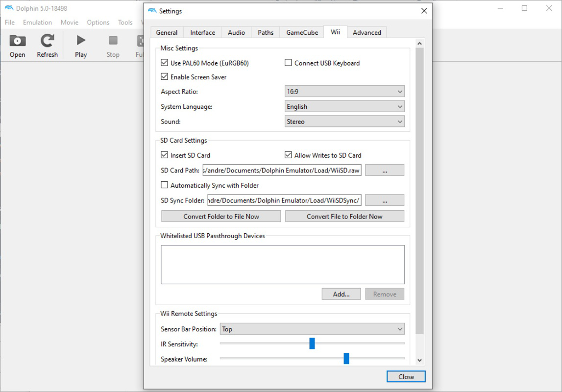Viewport: 562px width, 392px height.
Task: Click the Open toolbar icon
Action: (17, 41)
